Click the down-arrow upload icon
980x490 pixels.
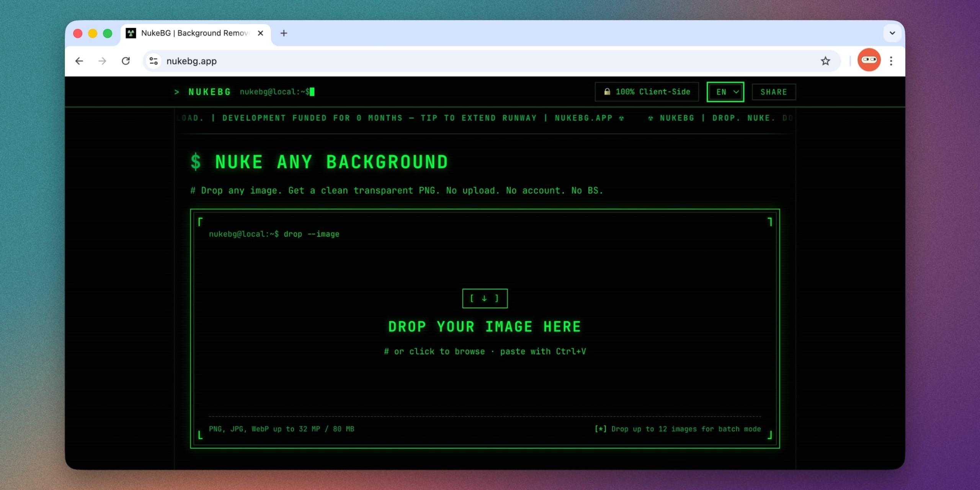pyautogui.click(x=485, y=298)
